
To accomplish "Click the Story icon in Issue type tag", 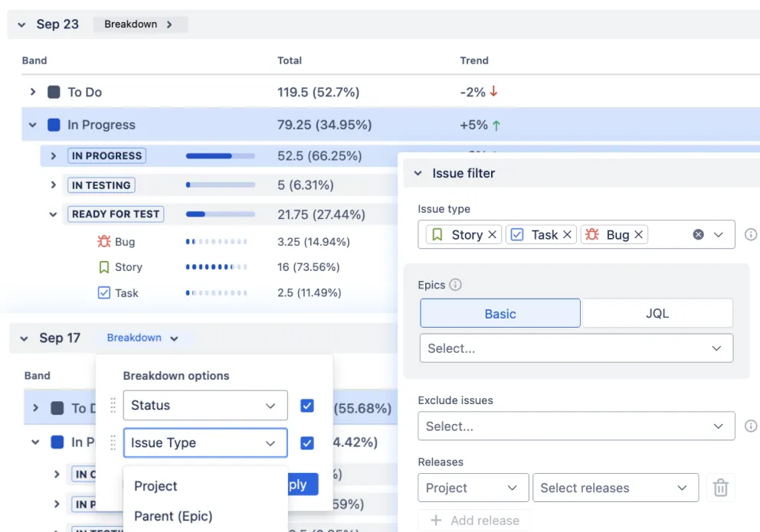I will click(x=437, y=235).
